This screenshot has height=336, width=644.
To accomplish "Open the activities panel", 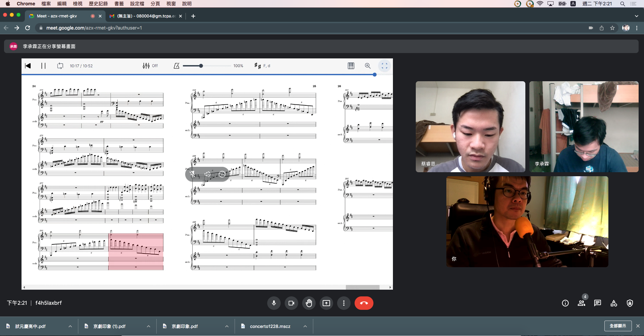I will tap(614, 303).
